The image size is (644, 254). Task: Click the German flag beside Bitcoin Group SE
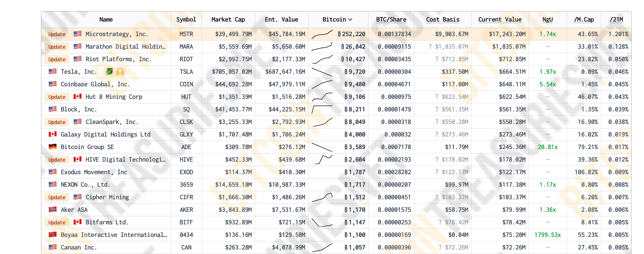[x=52, y=147]
